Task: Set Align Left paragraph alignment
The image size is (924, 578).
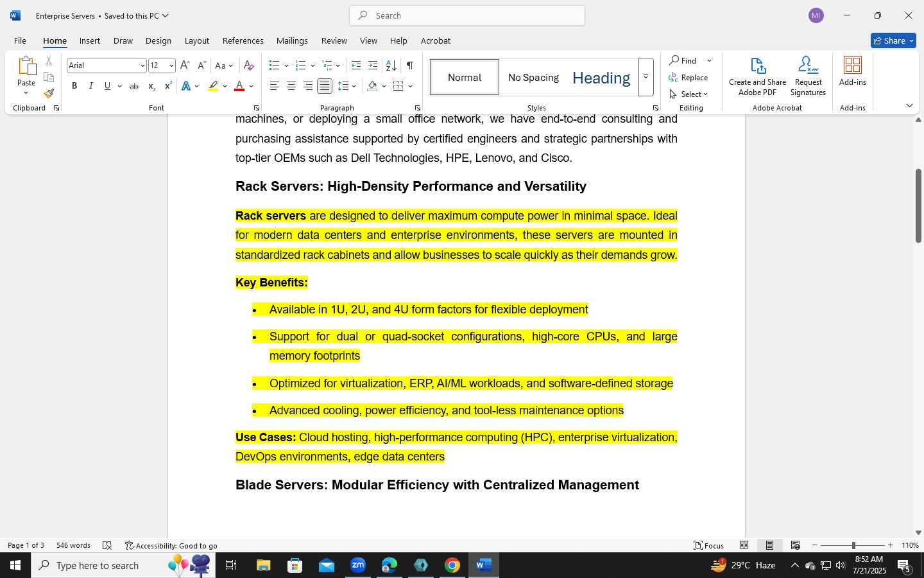Action: click(275, 86)
